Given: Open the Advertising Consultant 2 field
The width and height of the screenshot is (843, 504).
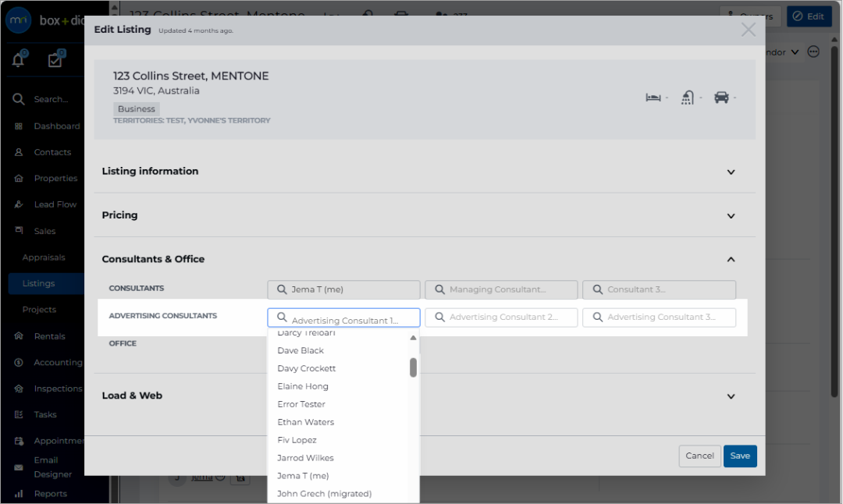Looking at the screenshot, I should (501, 318).
